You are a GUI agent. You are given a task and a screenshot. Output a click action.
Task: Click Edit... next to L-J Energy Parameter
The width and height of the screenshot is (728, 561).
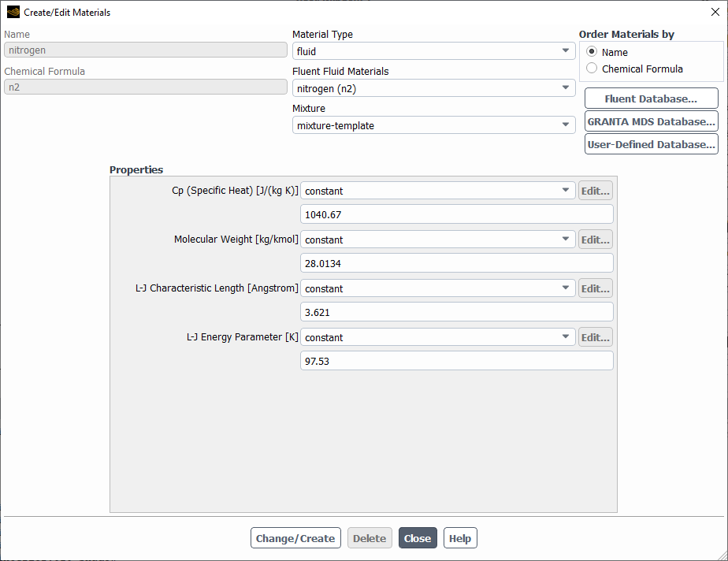tap(595, 336)
